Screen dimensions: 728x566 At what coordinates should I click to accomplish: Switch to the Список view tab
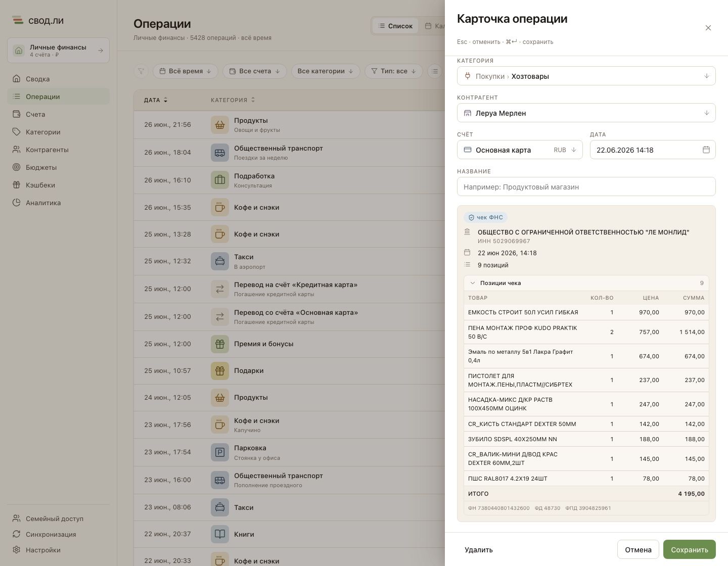point(395,26)
